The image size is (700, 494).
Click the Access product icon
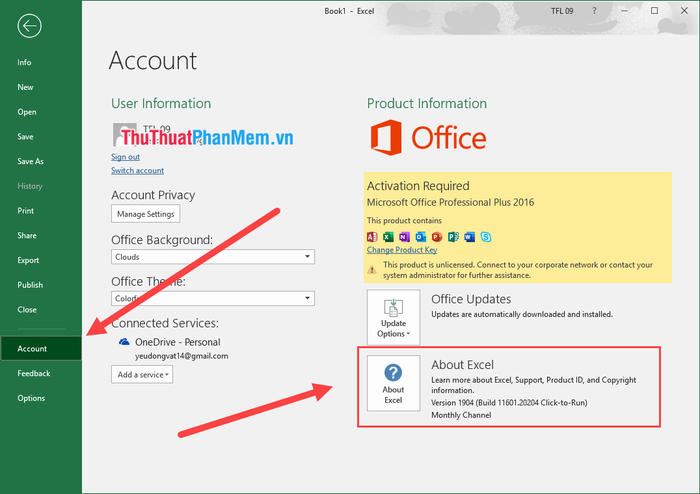372,237
